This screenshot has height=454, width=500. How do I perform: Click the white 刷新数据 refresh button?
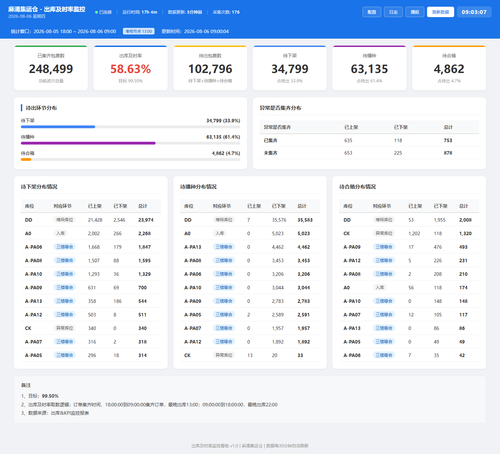[x=440, y=12]
